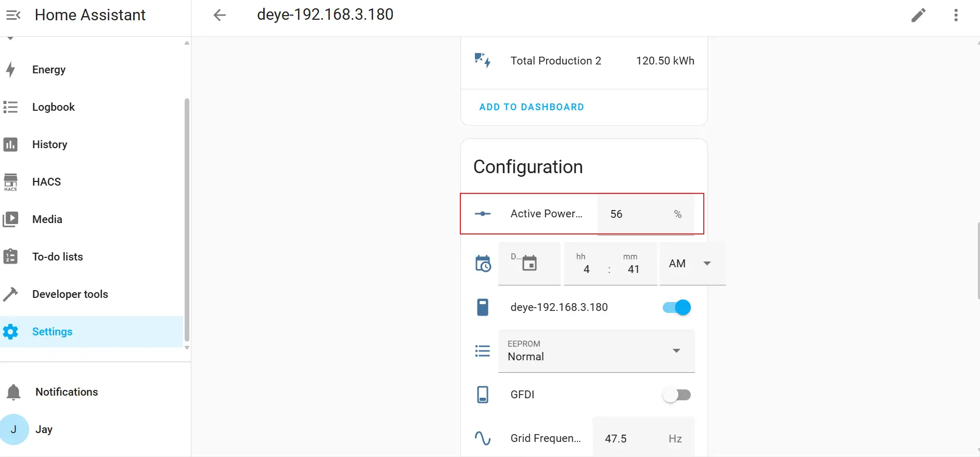980x457 pixels.
Task: Click the Total Production 2 solar icon
Action: tap(482, 60)
